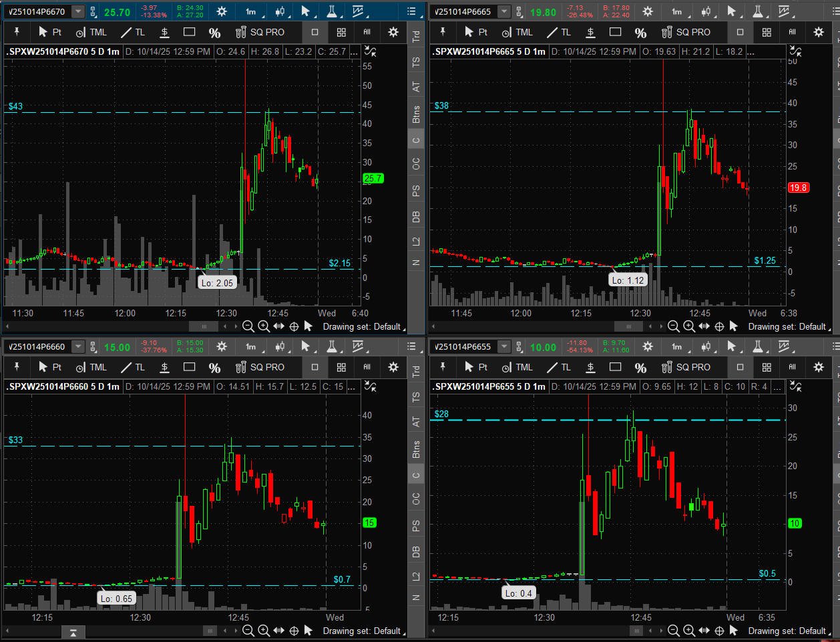This screenshot has height=642, width=840.
Task: Select L2 tab in bottom-left chart sidebar
Action: 416,576
